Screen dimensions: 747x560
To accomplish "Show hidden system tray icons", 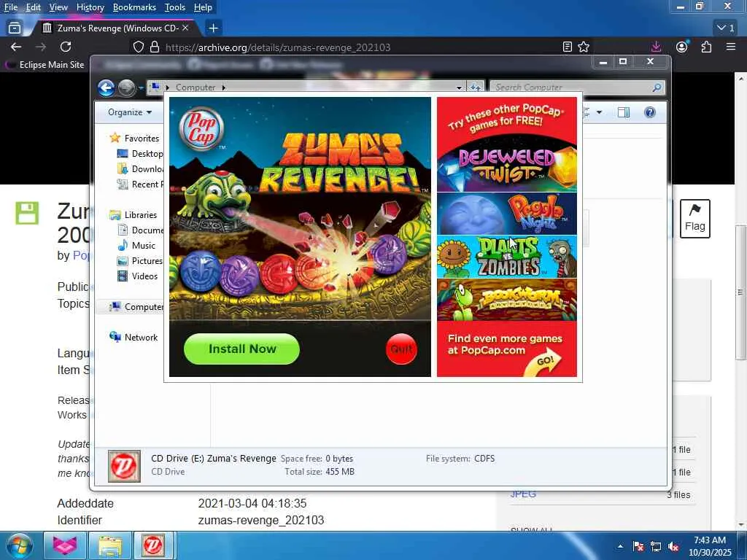I will [x=620, y=546].
